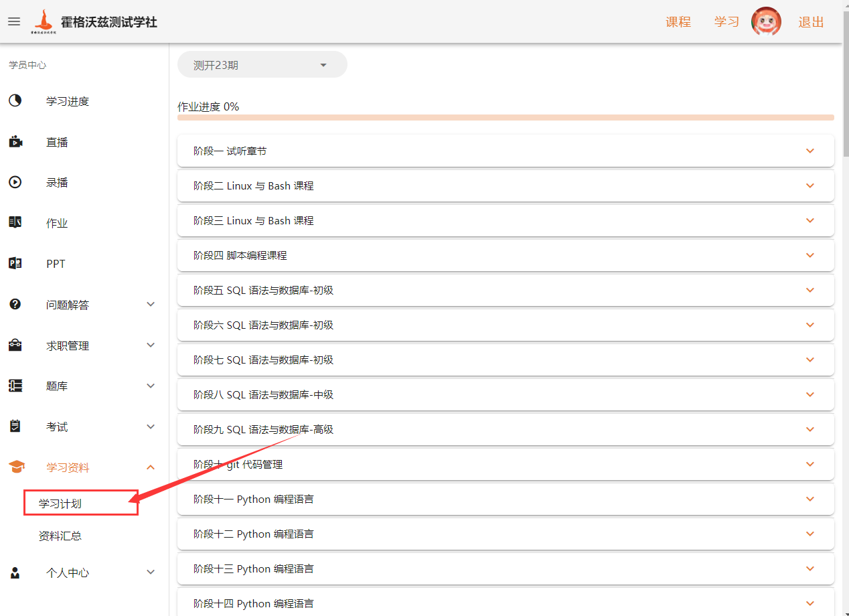Expand 阶段九 SQL 高级 chevron
Viewport: 849px width, 616px height.
(x=810, y=429)
